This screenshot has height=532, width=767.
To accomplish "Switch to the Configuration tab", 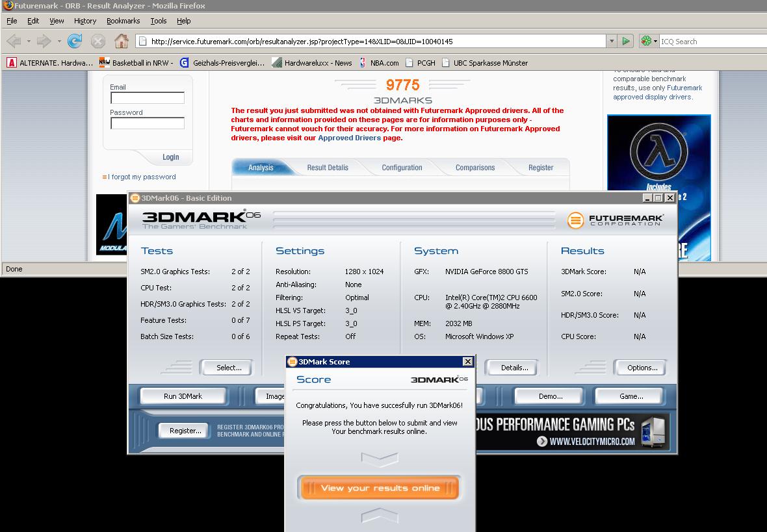I will [x=402, y=167].
